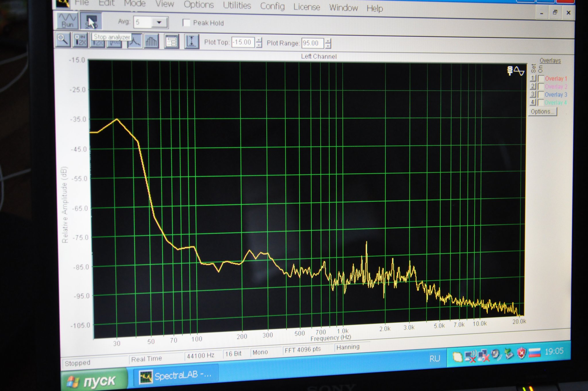Click the Russian flag tray icon
The image size is (588, 391).
pos(534,352)
